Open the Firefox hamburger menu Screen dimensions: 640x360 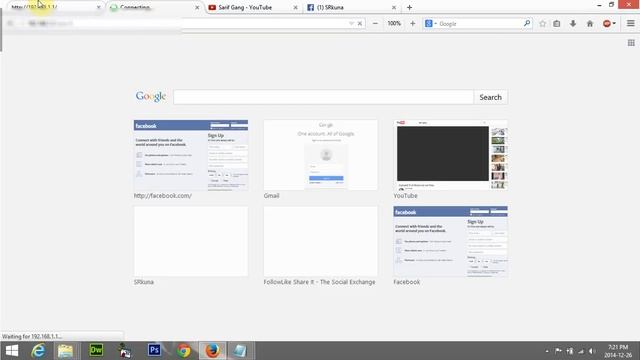pyautogui.click(x=631, y=24)
